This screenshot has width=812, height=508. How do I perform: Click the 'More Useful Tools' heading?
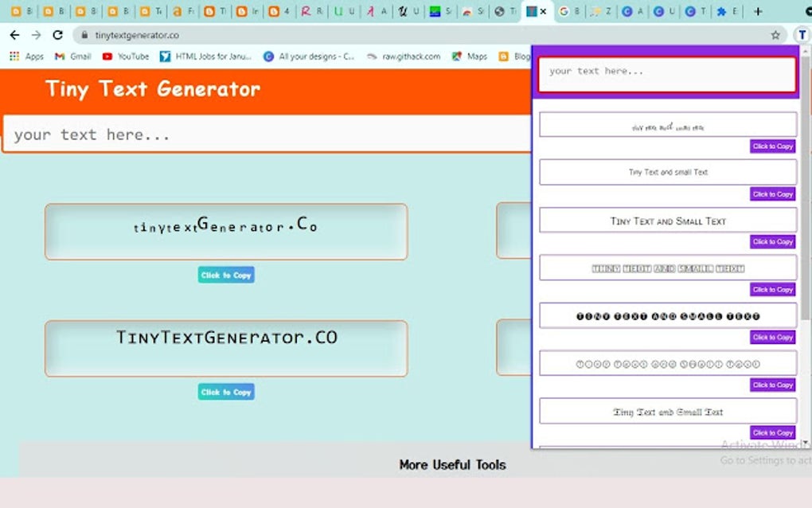click(452, 465)
